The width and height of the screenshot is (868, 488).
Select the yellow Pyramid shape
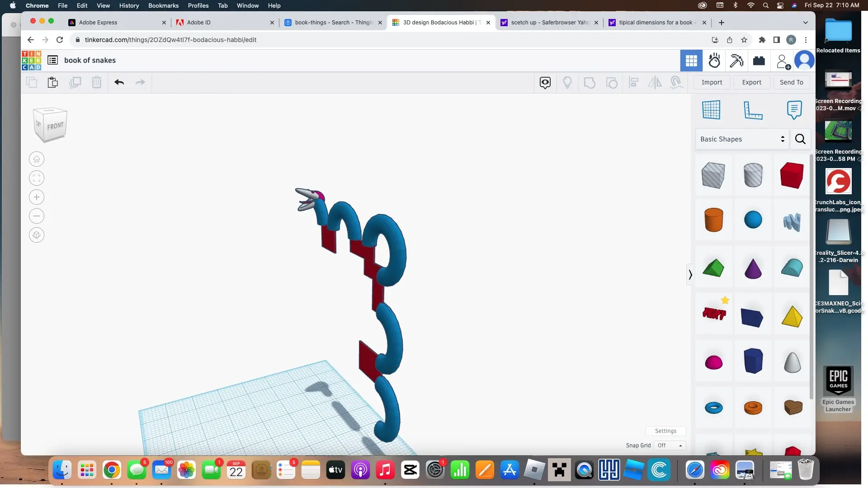click(792, 317)
